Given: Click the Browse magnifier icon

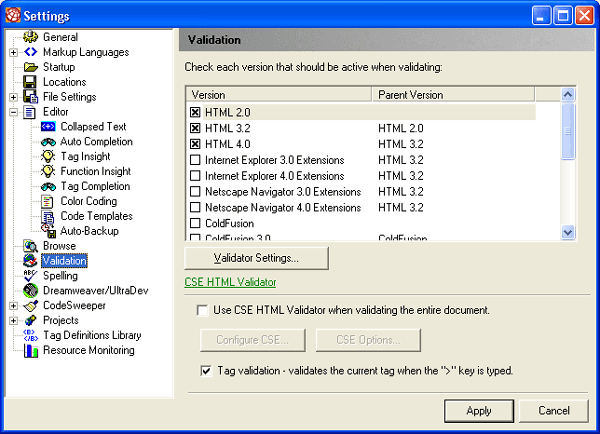Looking at the screenshot, I should [x=30, y=246].
